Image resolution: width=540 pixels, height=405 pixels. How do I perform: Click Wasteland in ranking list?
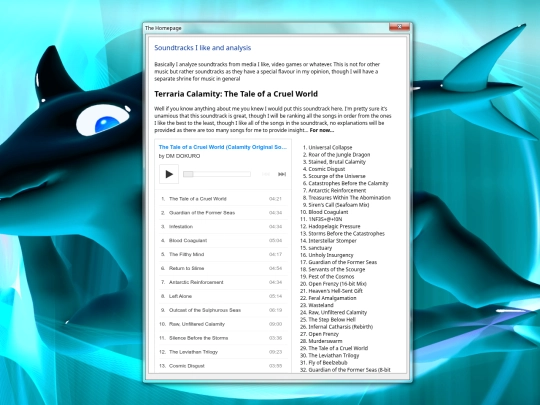321,305
